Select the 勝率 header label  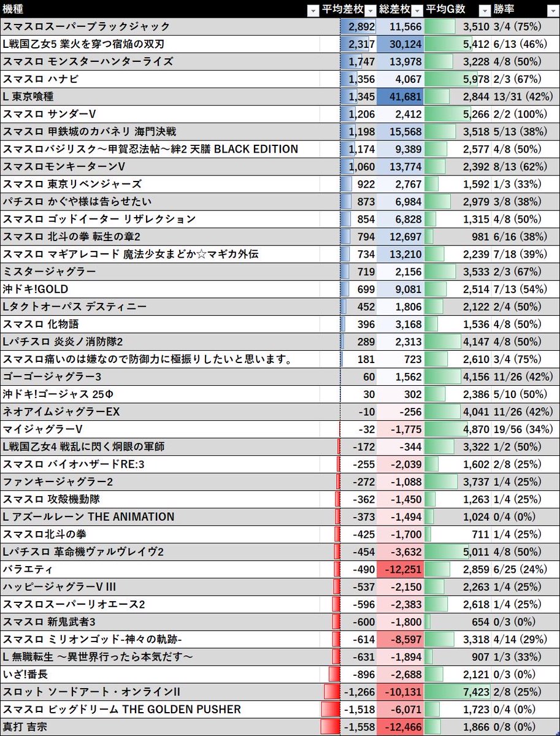(x=504, y=10)
